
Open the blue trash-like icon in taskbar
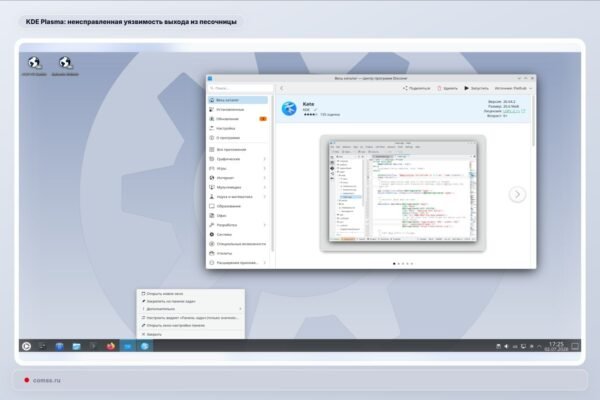[59, 346]
